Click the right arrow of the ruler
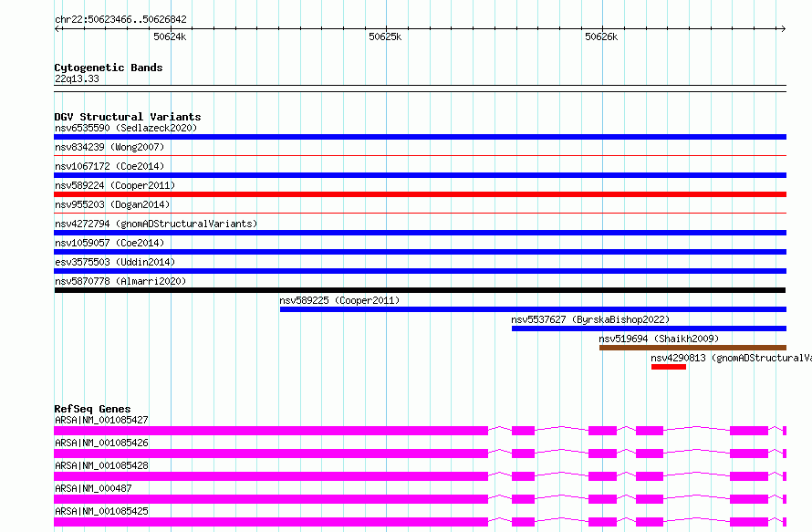 click(783, 28)
